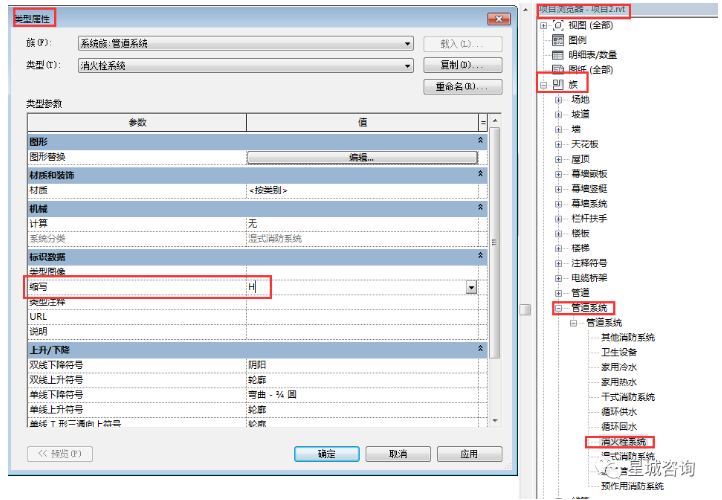Click the 缩写 abbreviation input field
The width and height of the screenshot is (722, 500).
pyautogui.click(x=356, y=287)
